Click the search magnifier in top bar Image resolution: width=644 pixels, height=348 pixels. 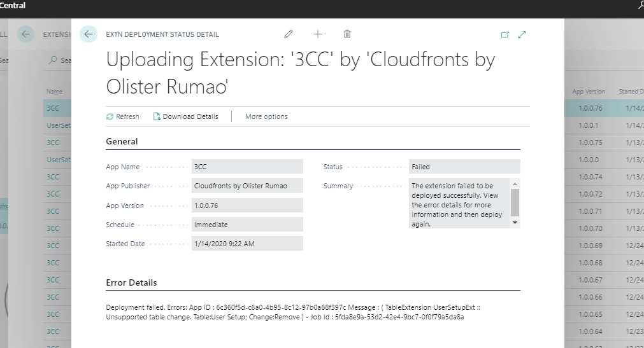point(641,5)
